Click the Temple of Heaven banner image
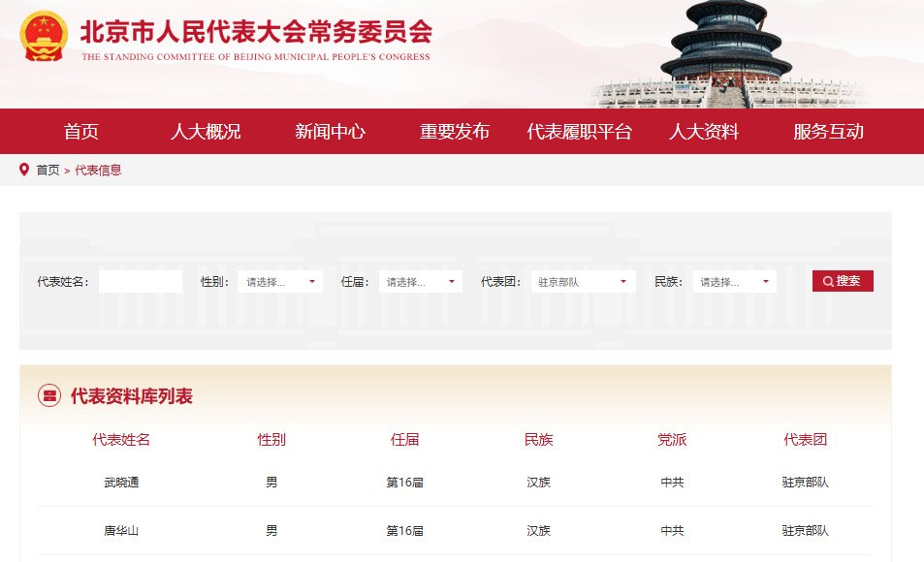 726,54
